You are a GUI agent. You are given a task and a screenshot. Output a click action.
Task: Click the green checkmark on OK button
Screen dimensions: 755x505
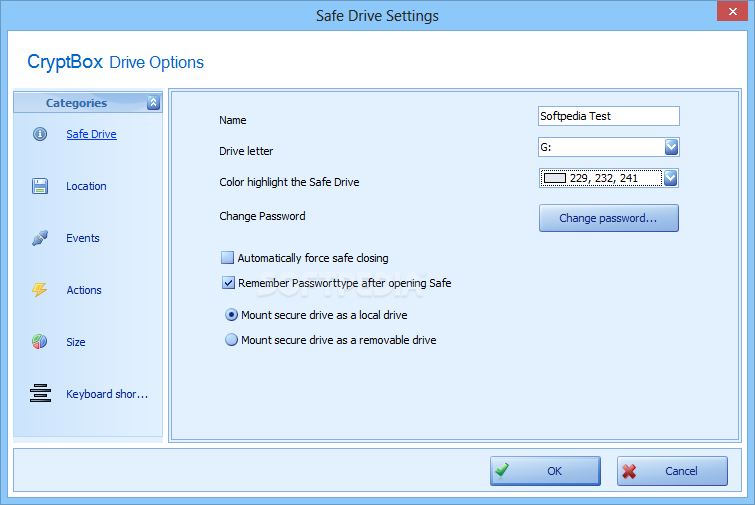pyautogui.click(x=502, y=469)
